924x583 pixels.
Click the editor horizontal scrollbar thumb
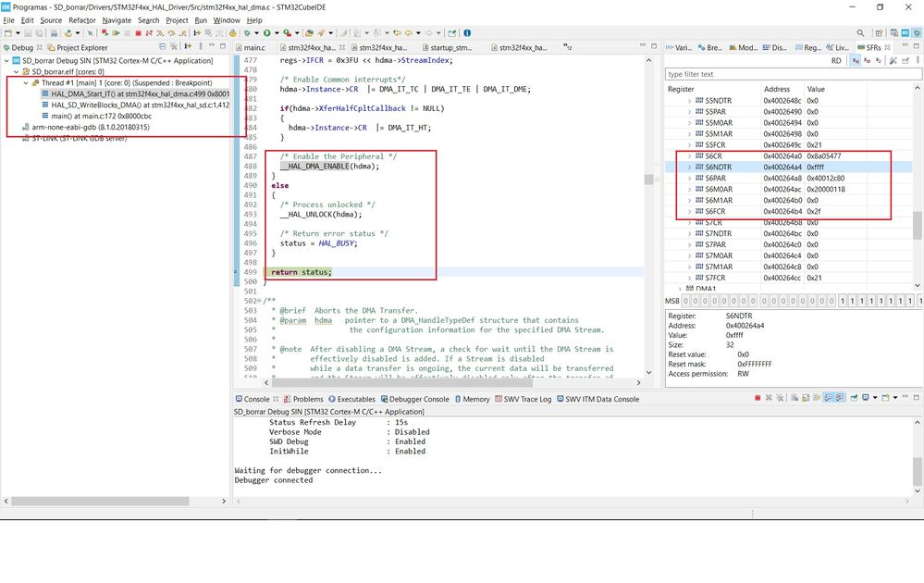[x=402, y=382]
